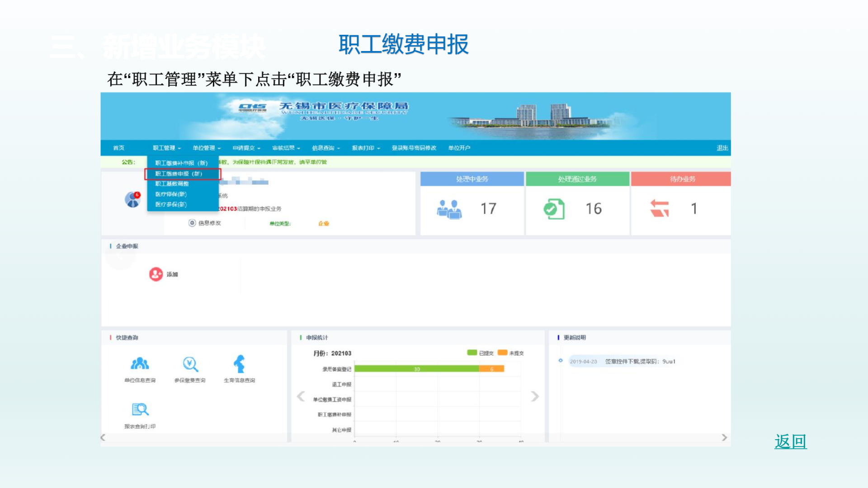The width and height of the screenshot is (868, 488).
Task: Open 报表查询打印 icon
Action: pyautogui.click(x=140, y=410)
